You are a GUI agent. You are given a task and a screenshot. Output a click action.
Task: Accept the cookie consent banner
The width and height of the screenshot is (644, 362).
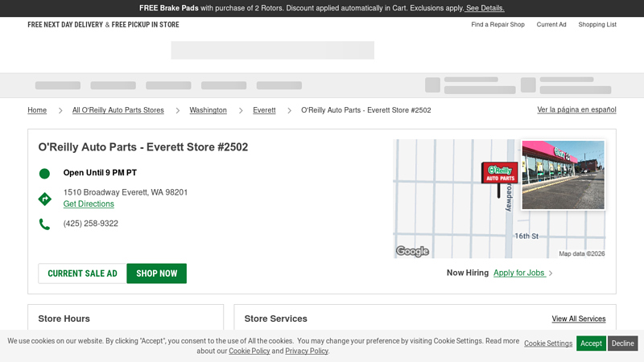(x=591, y=343)
